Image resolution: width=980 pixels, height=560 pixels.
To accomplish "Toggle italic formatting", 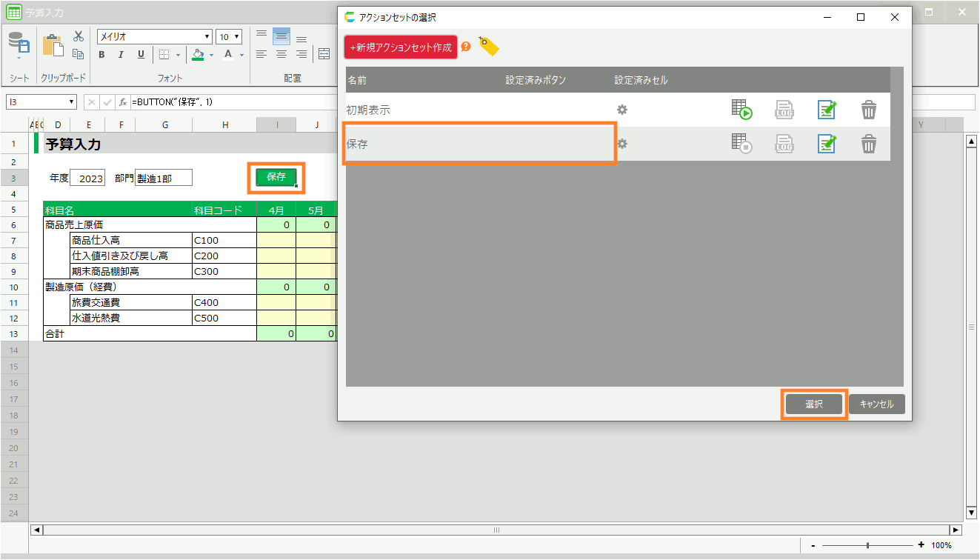I will click(121, 55).
